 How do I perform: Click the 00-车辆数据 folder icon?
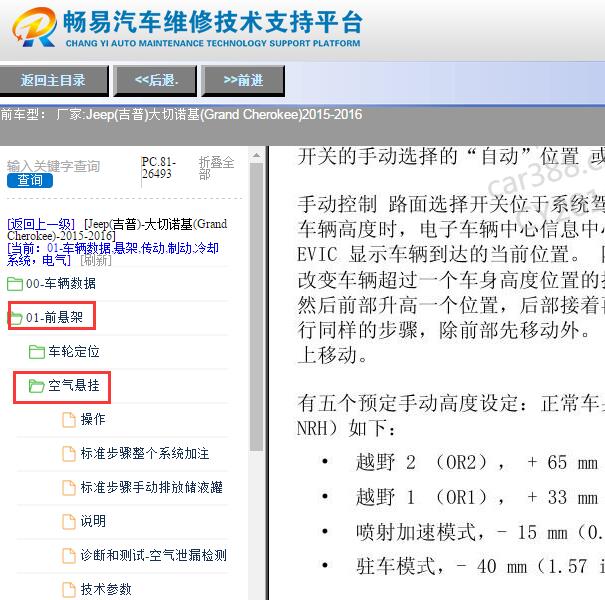15,284
